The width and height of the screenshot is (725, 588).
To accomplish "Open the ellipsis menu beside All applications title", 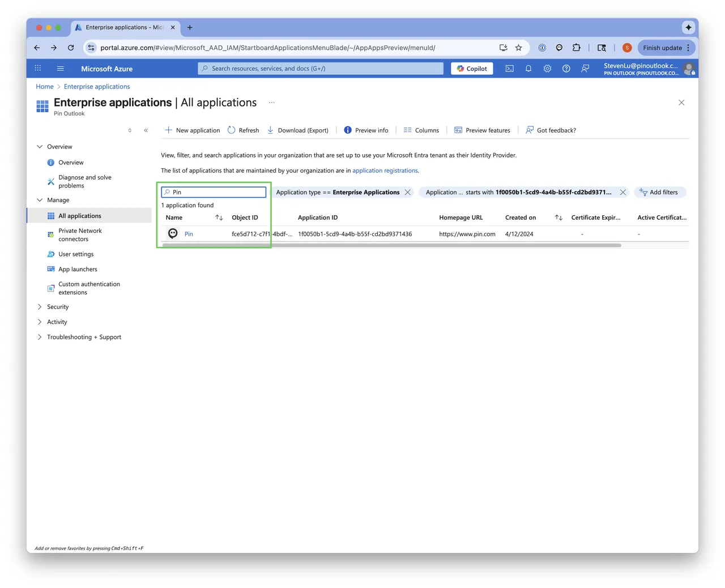I will click(x=272, y=103).
